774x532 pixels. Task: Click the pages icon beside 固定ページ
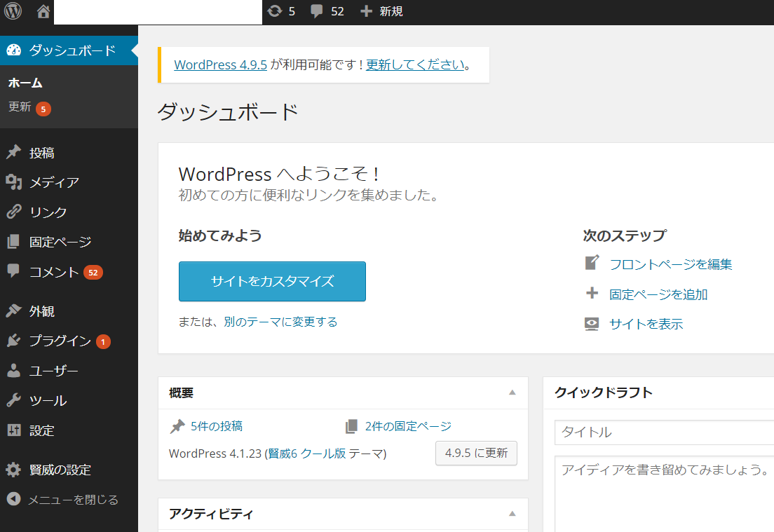coord(14,241)
